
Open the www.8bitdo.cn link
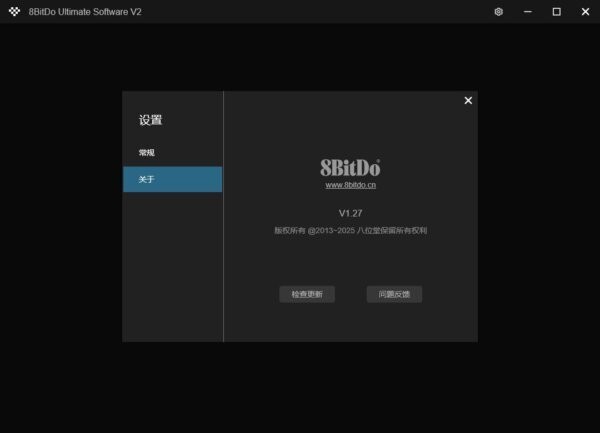point(351,185)
